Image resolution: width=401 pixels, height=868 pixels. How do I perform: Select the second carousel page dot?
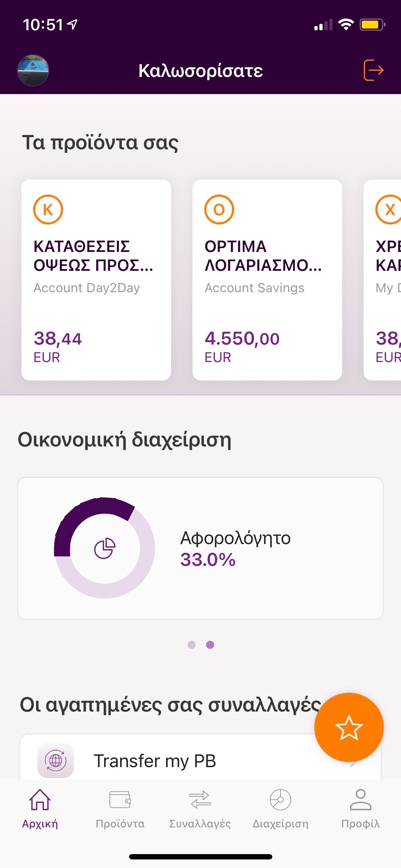point(210,645)
